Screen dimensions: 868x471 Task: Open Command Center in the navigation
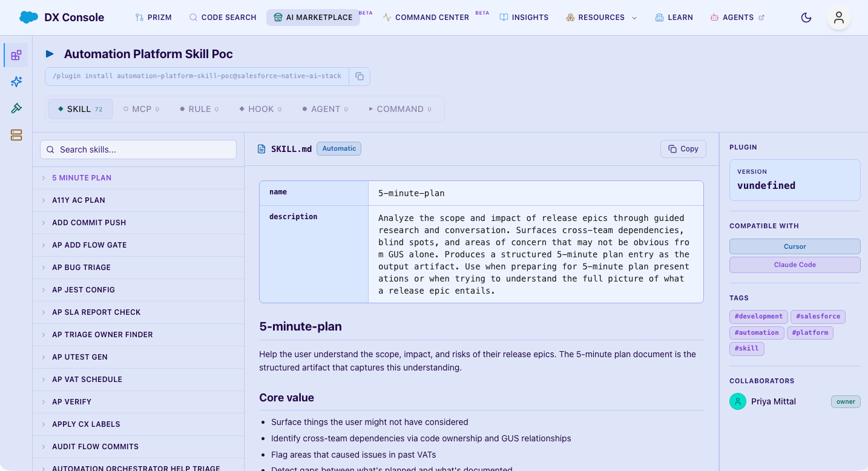pyautogui.click(x=426, y=18)
